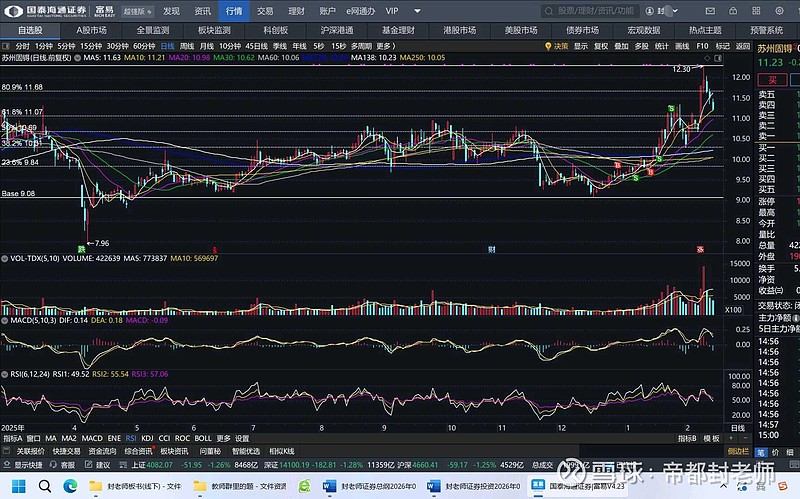Open Windows taskbar search

(x=45, y=486)
